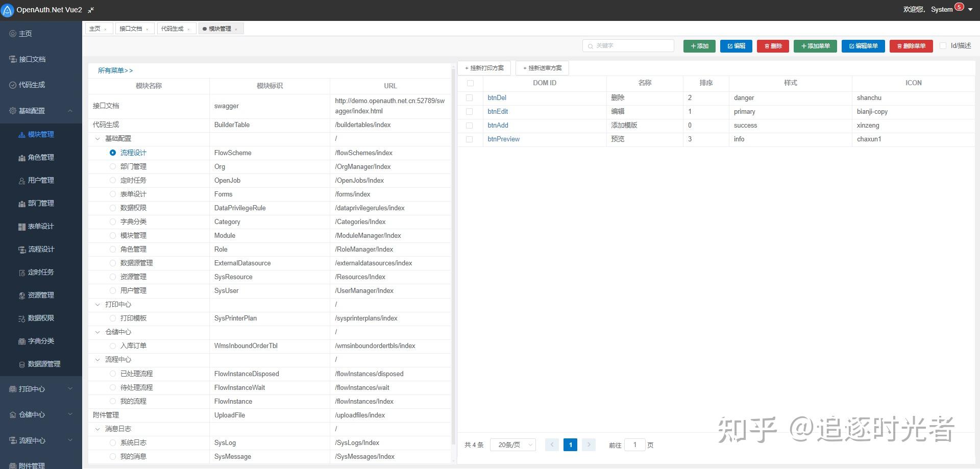The width and height of the screenshot is (980, 469).
Task: Enable the Id/描述 checkbox
Action: pos(943,45)
